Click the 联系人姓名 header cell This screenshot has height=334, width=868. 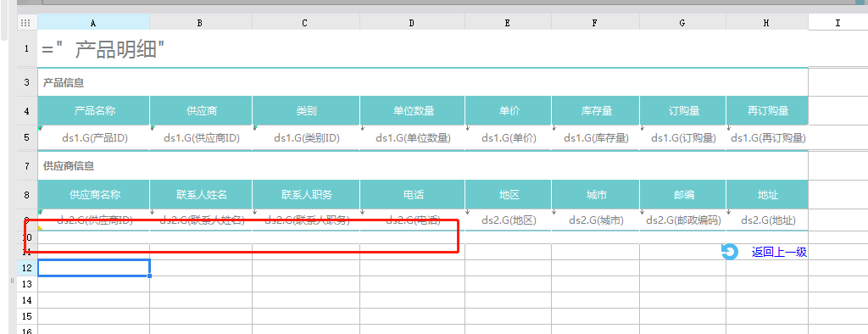pyautogui.click(x=201, y=194)
